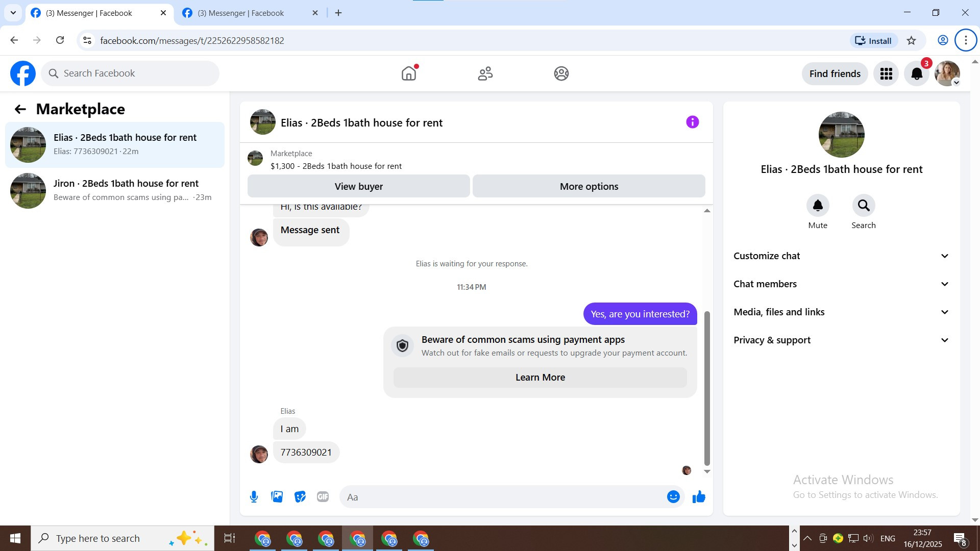Image resolution: width=980 pixels, height=551 pixels.
Task: Click Elias avatar beside 7736309021 message
Action: coord(259,454)
